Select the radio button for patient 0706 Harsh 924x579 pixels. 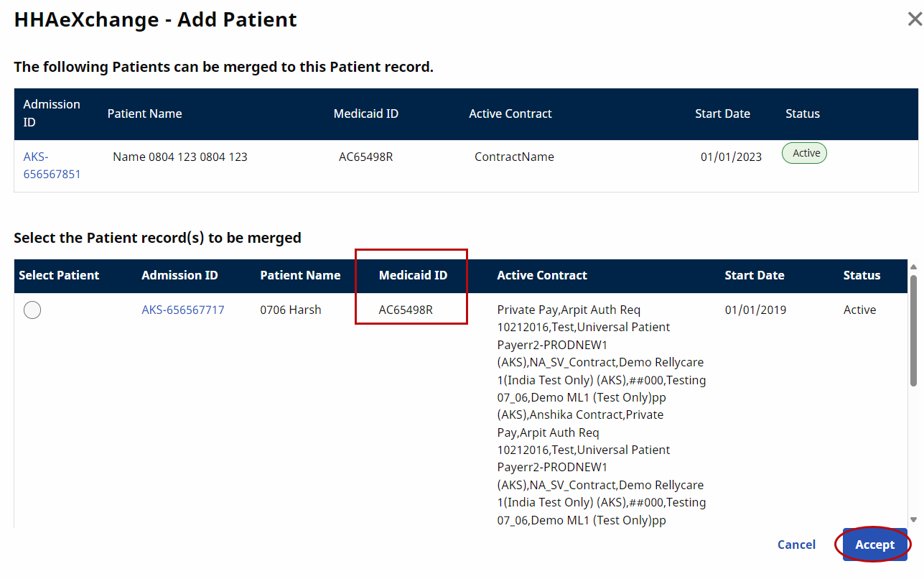32,310
